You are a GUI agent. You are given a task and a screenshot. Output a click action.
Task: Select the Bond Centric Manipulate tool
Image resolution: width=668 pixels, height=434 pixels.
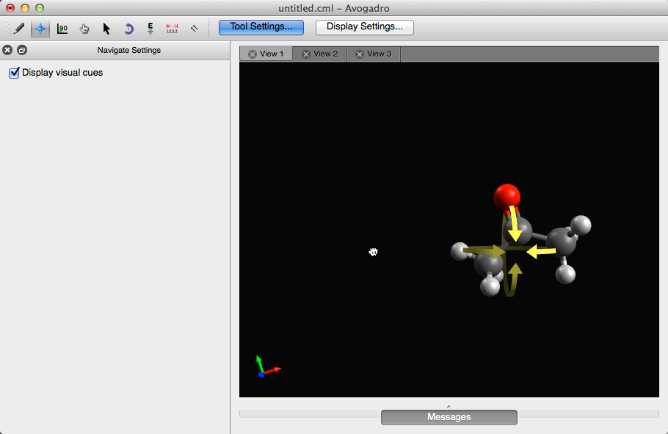coord(63,28)
